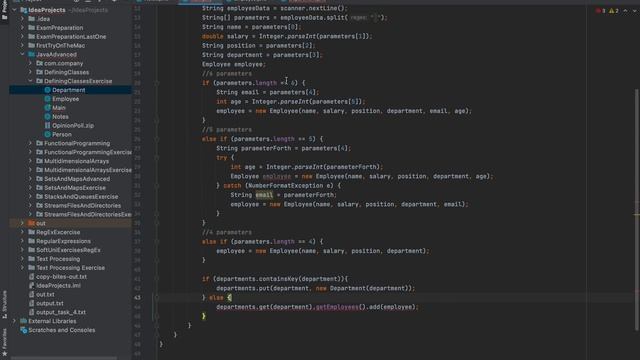Select the SetsAndMapsAdvanced package
640x360 pixels.
click(x=77, y=179)
